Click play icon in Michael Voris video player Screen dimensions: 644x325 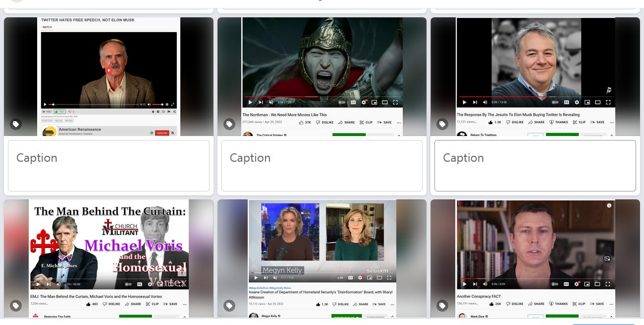coord(38,284)
